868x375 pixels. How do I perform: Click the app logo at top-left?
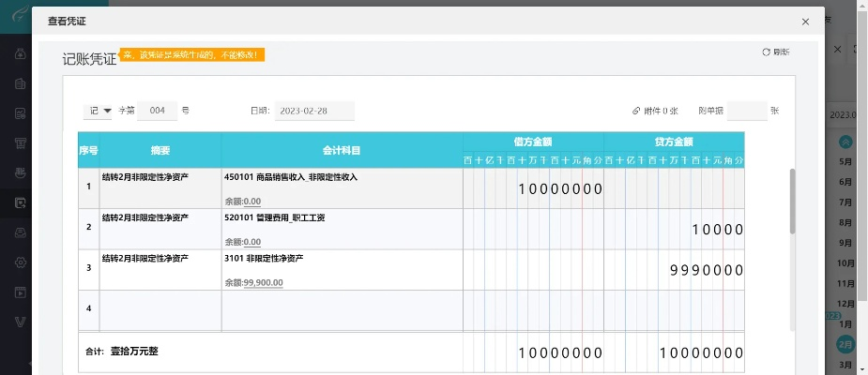click(16, 17)
